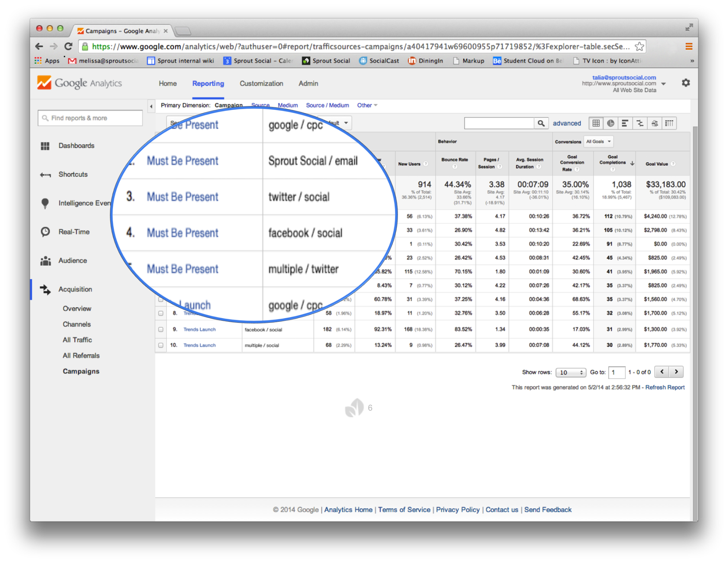The width and height of the screenshot is (728, 563).
Task: Bookmark the page with the star icon
Action: (x=639, y=46)
